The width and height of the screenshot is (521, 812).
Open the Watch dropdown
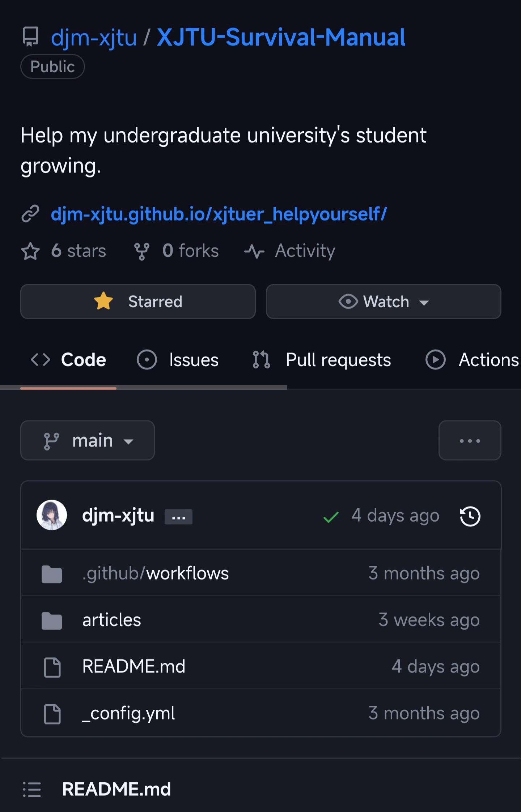click(x=384, y=302)
